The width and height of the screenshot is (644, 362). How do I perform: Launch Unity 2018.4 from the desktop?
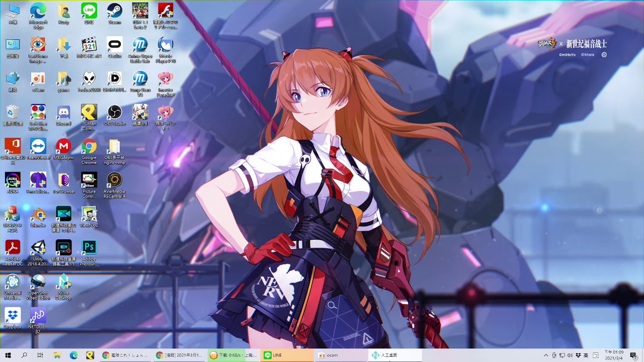coord(38,252)
